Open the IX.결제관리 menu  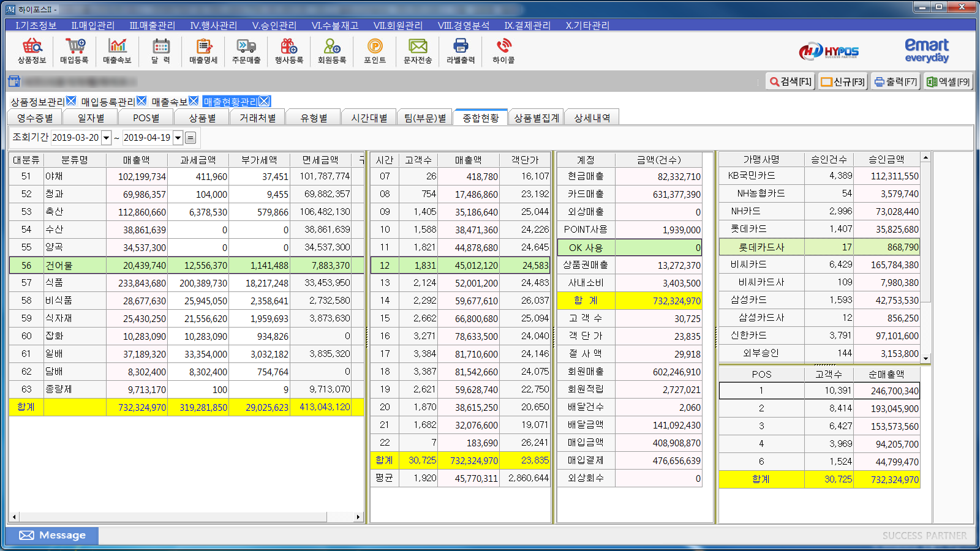(527, 25)
